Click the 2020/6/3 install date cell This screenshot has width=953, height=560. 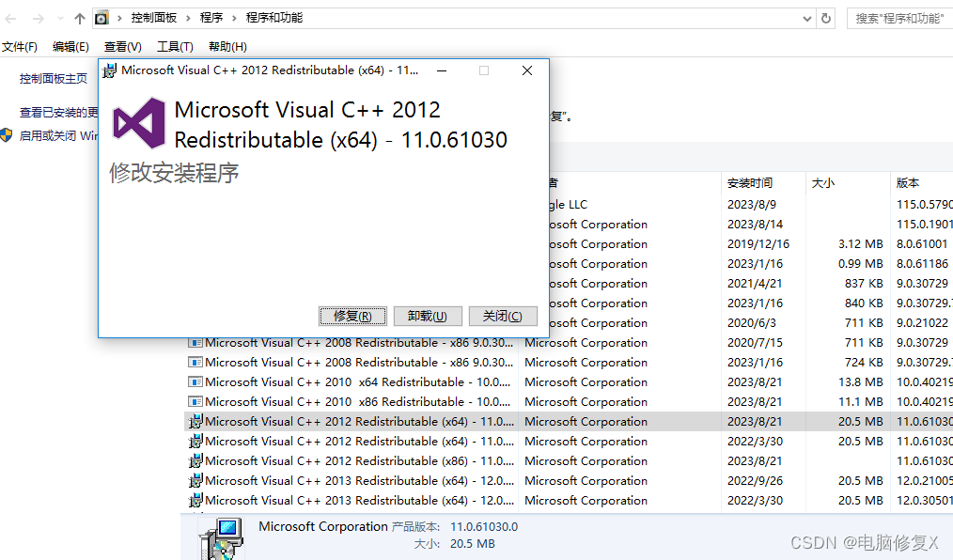[x=751, y=322]
